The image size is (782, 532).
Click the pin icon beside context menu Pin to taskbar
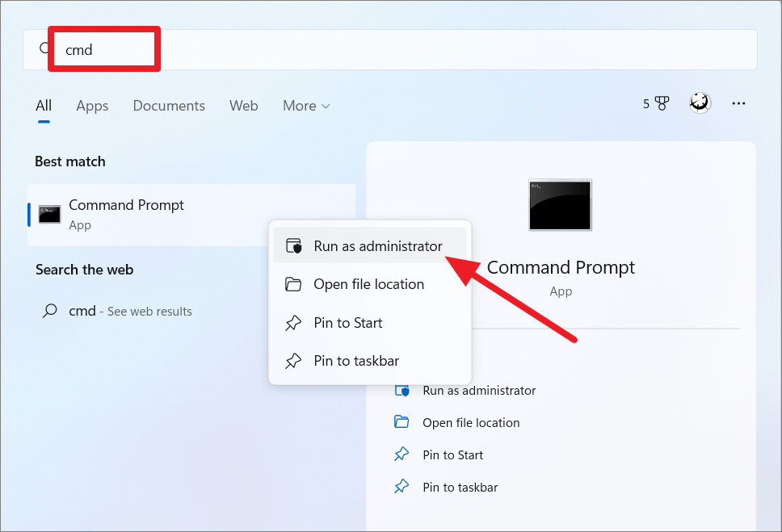[x=293, y=361]
